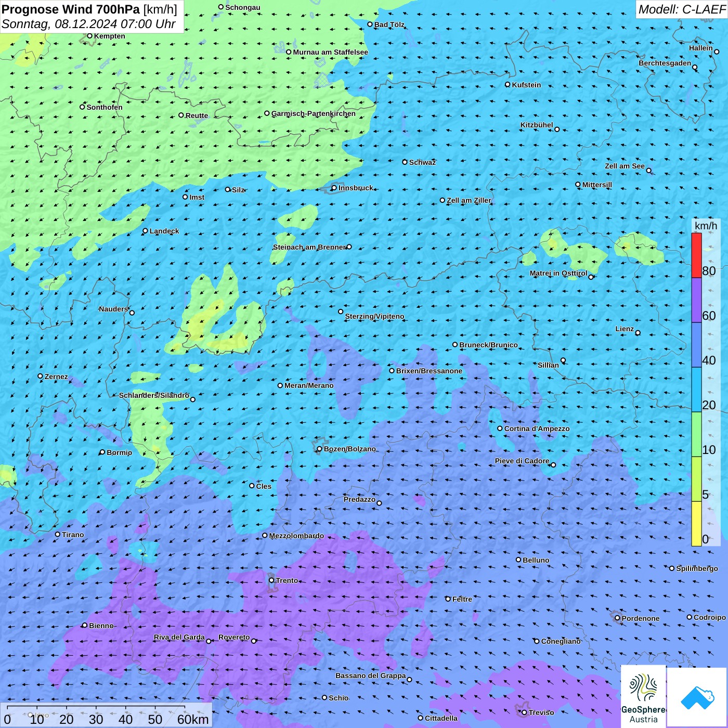Click the Kufstein location dot
This screenshot has width=728, height=728.
(508, 84)
